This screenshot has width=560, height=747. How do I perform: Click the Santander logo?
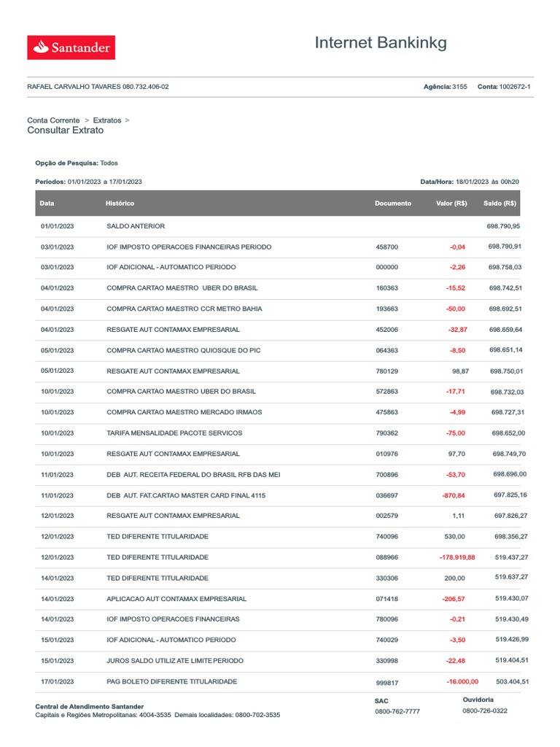[x=71, y=47]
